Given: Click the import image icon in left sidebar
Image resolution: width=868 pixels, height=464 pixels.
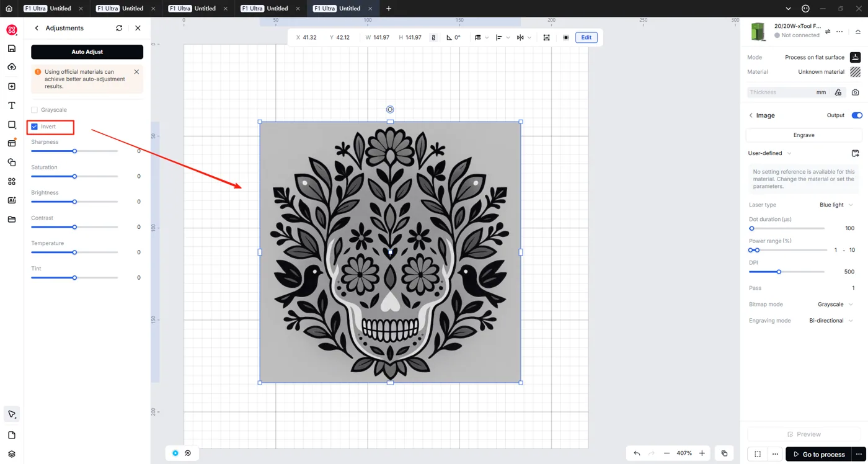Looking at the screenshot, I should click(x=11, y=86).
